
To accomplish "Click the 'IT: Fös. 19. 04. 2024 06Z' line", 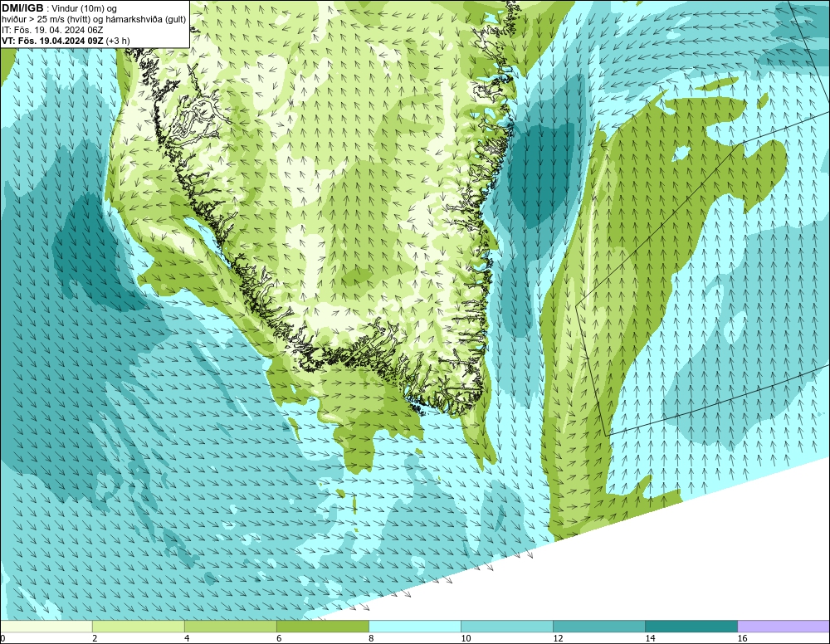I will 52,30.
